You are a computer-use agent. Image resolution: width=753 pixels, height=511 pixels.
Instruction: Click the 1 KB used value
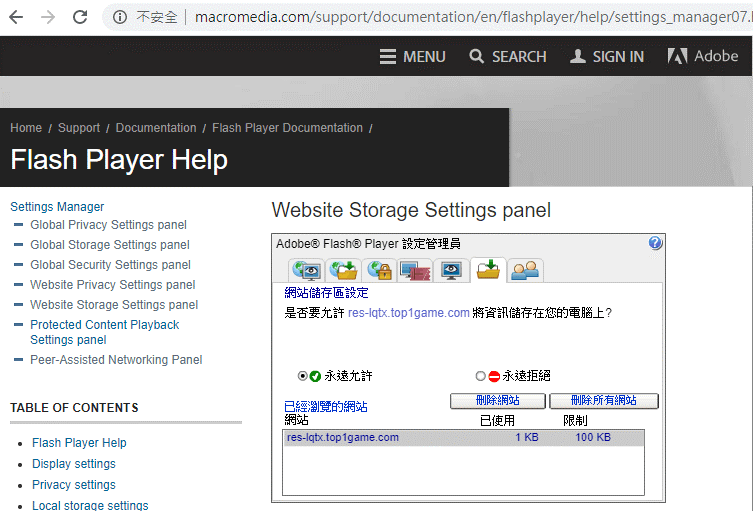coord(527,438)
